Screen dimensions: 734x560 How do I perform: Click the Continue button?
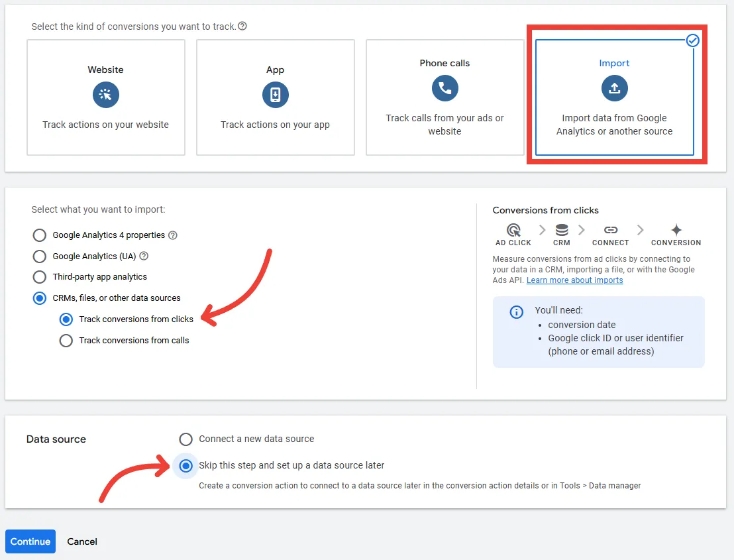pyautogui.click(x=30, y=541)
